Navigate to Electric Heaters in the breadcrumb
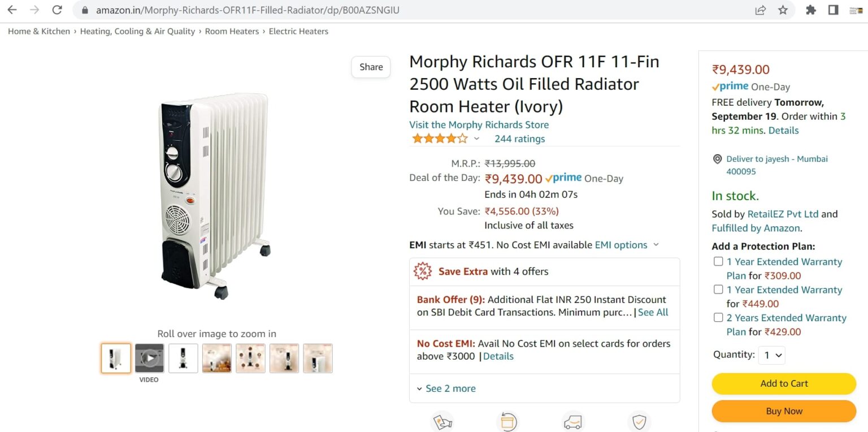Screen dimensions: 868x432 pyautogui.click(x=298, y=31)
